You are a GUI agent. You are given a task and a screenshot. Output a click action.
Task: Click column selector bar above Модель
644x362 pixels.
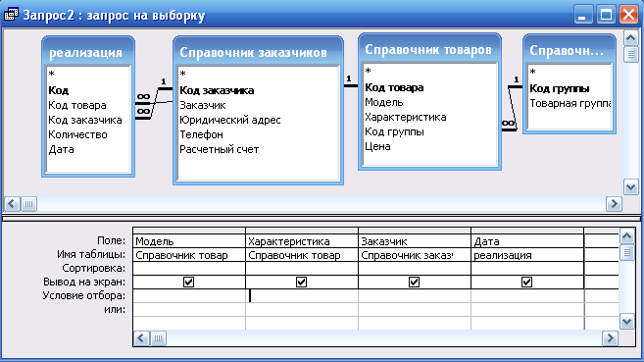(189, 231)
